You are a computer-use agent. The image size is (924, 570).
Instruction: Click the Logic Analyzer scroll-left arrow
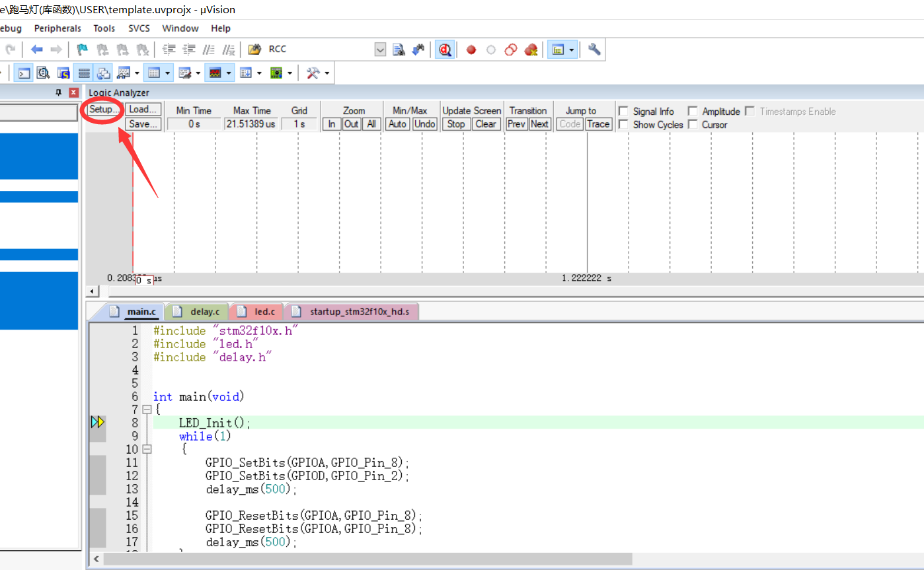tap(93, 291)
